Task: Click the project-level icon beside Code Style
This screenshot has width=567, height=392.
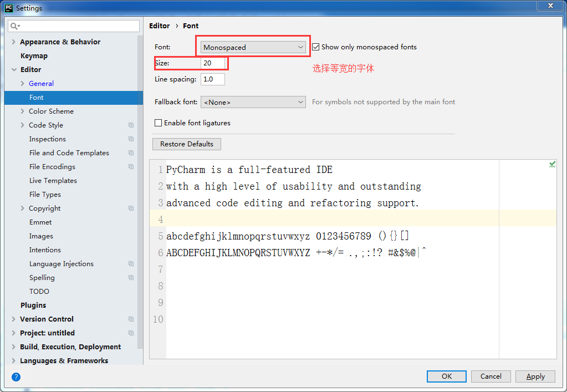Action: [x=131, y=125]
